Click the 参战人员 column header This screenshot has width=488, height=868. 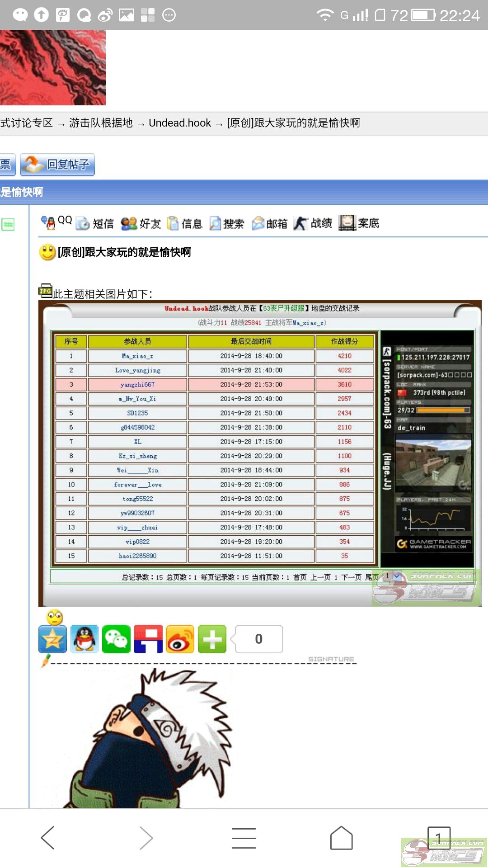click(x=137, y=341)
